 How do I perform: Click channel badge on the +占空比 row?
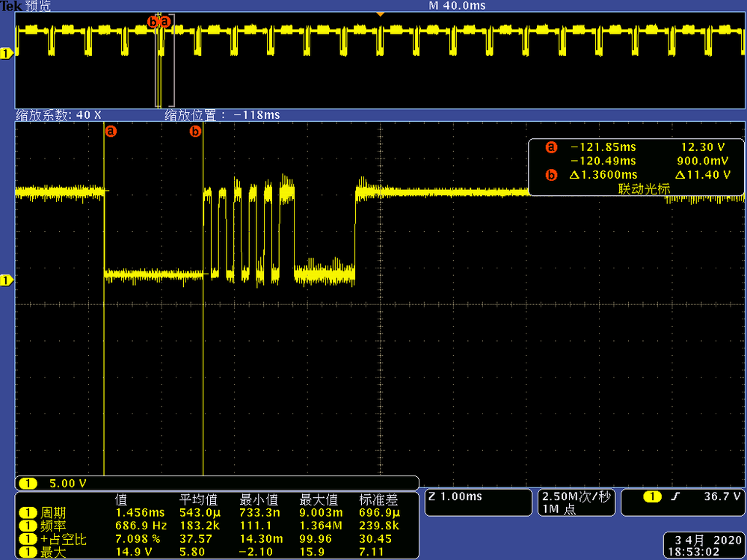coord(28,540)
